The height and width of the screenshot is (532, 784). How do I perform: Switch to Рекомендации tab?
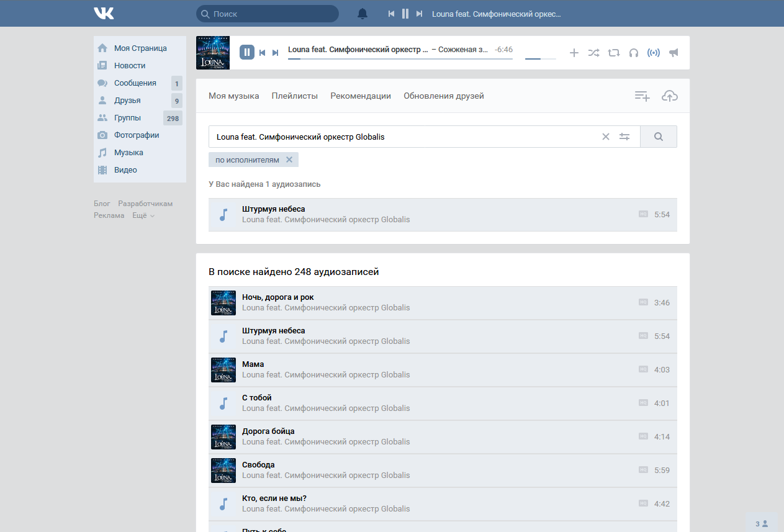361,96
